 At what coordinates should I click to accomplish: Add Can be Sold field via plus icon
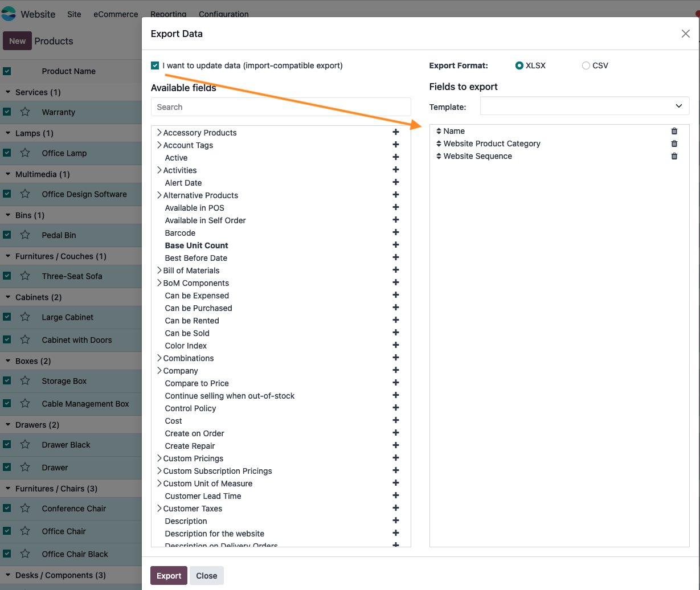click(396, 333)
